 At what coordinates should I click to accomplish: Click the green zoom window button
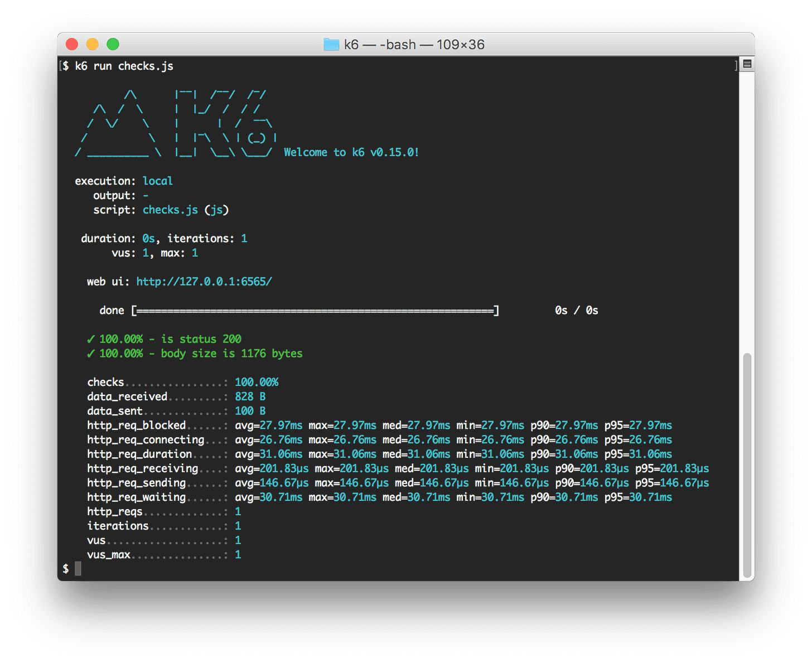tap(113, 44)
